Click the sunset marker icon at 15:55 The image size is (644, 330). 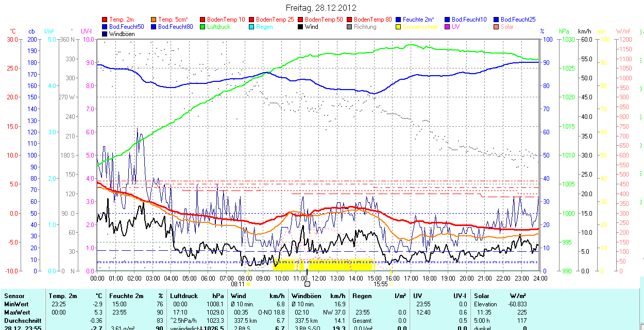tap(391, 284)
